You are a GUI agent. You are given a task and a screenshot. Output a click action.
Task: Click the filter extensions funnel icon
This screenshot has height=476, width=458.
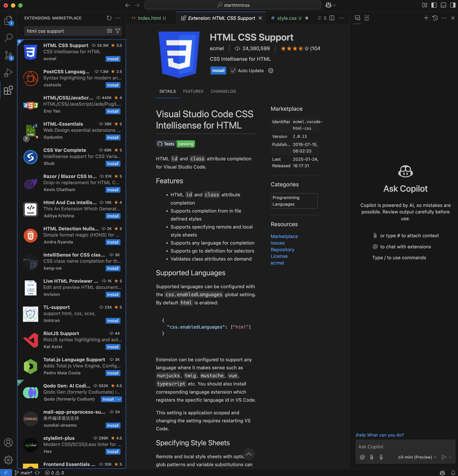pos(118,31)
